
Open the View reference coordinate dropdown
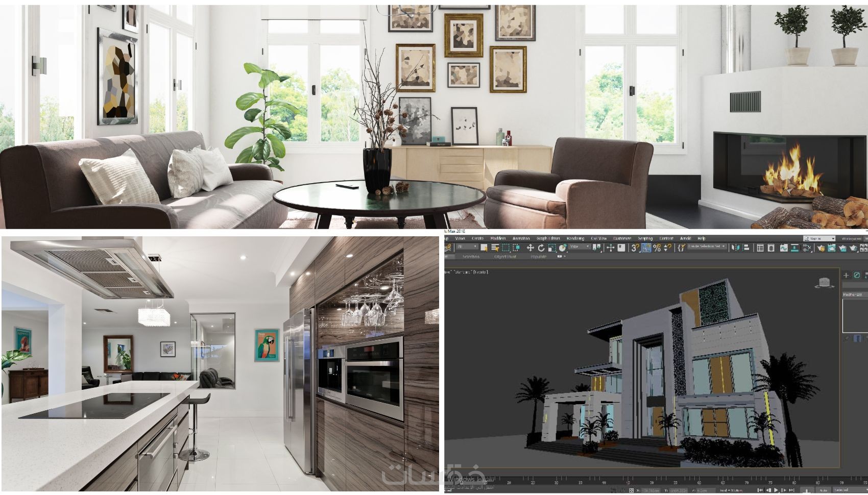tap(580, 247)
